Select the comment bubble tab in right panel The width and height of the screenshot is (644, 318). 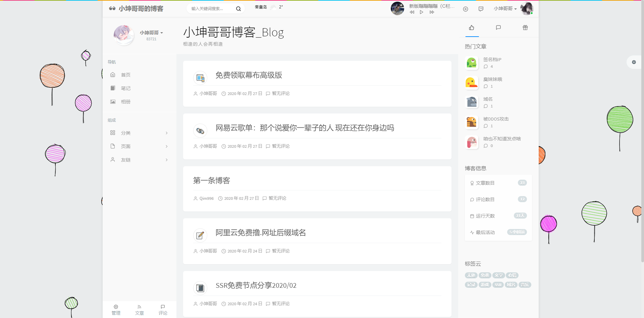498,28
